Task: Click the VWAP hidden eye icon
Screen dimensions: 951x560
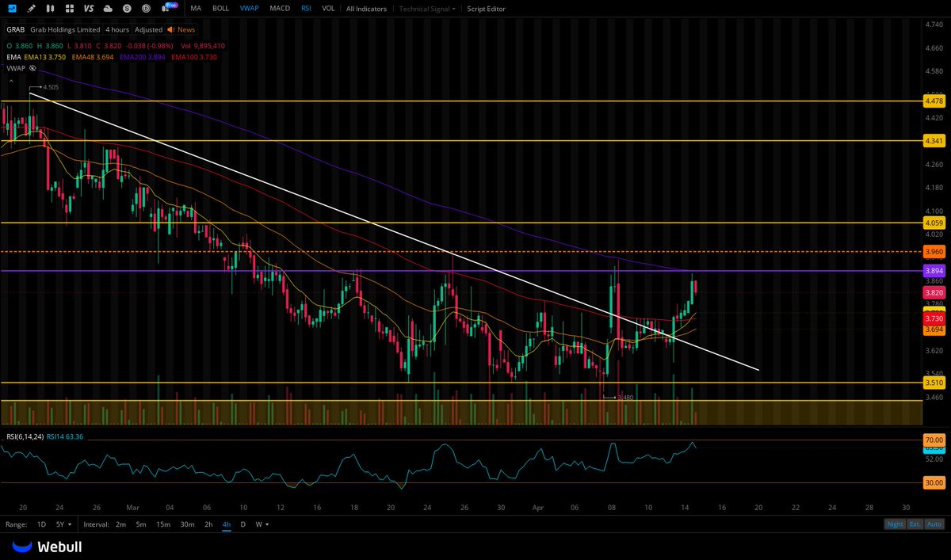Action: [32, 68]
